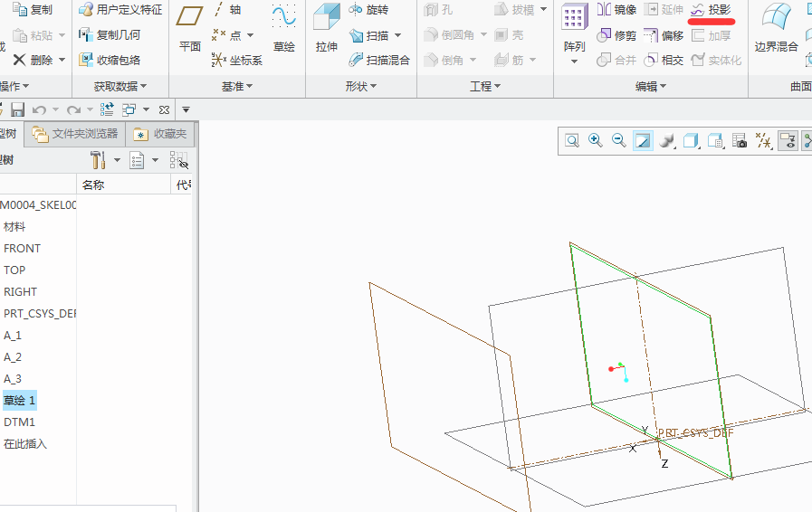The width and height of the screenshot is (812, 512).
Task: Click the 复制几何 (Copy Geometry) tool
Action: (110, 34)
